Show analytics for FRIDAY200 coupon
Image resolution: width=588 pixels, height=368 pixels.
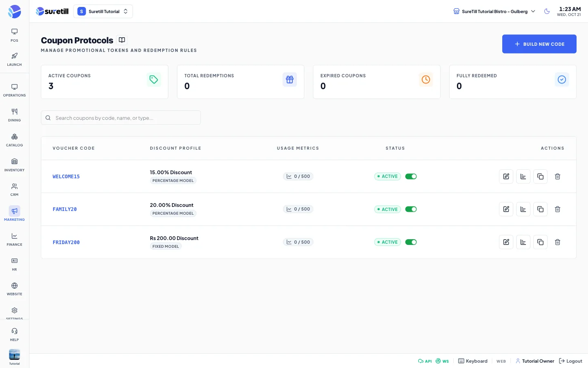pyautogui.click(x=523, y=242)
